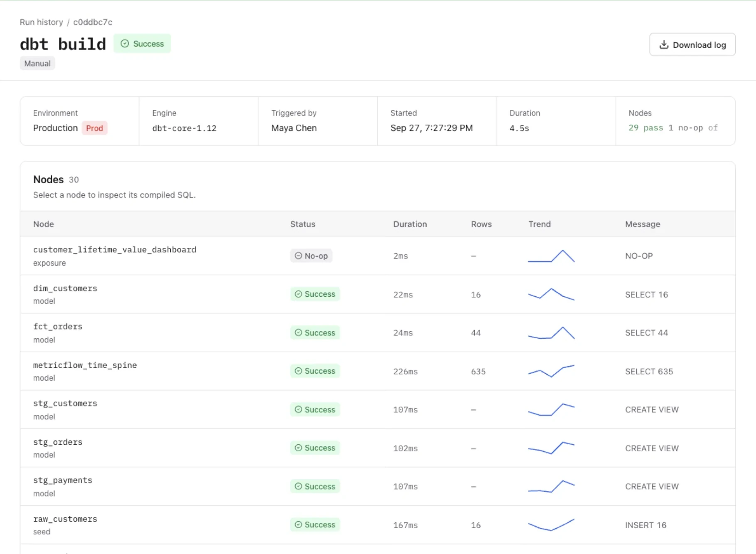Click the trend sparkline for stg_orders

[x=551, y=448]
